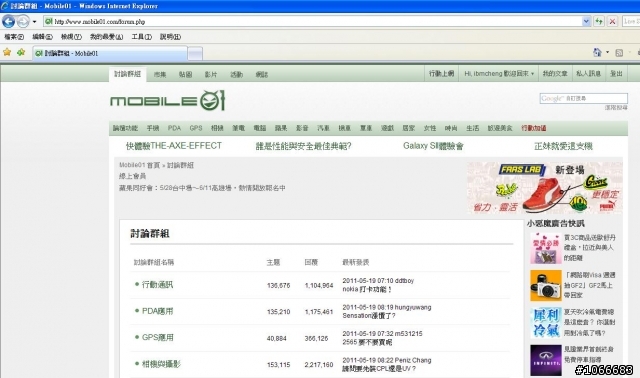Viewport: 640px width, 378px height.
Task: Click the Mobile01 首頁 breadcrumb link
Action: click(x=140, y=165)
